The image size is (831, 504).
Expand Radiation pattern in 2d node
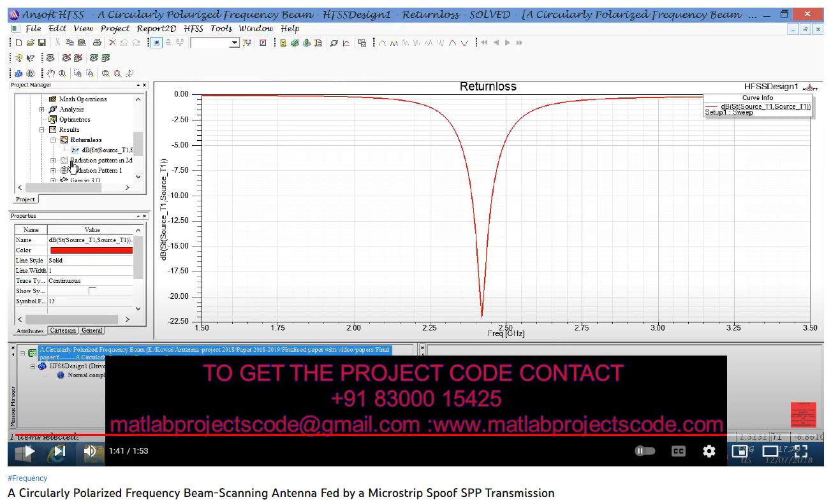[54, 161]
